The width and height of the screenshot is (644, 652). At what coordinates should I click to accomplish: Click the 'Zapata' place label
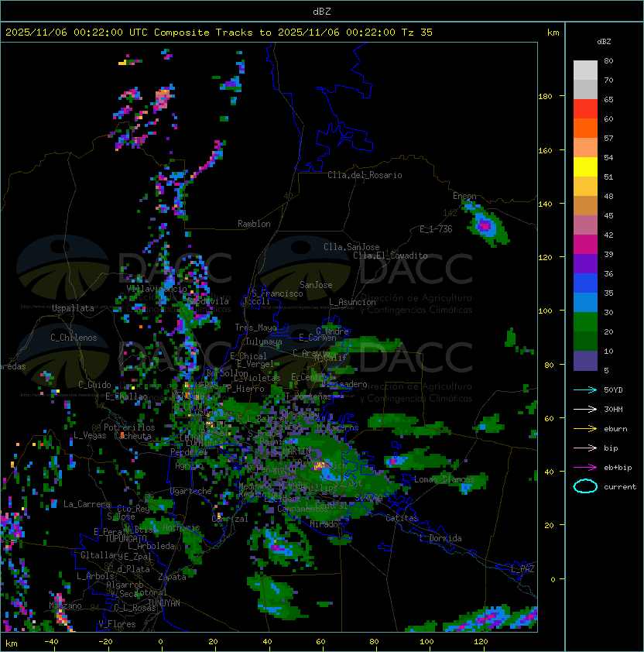(172, 577)
